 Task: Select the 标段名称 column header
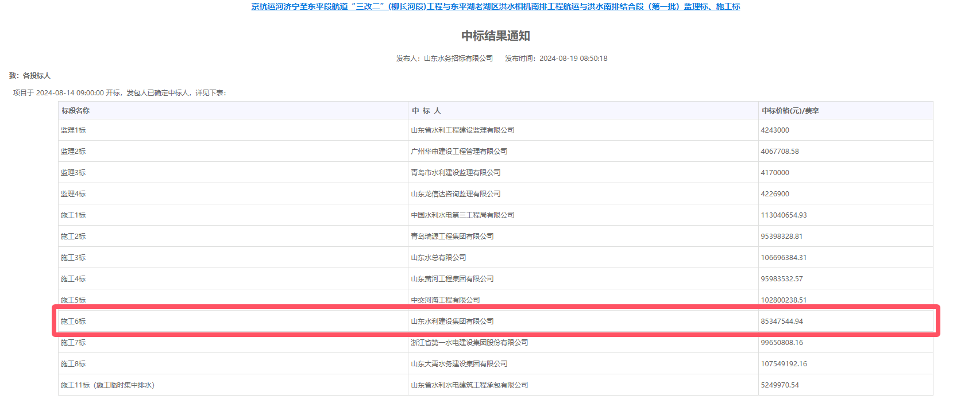(x=76, y=111)
